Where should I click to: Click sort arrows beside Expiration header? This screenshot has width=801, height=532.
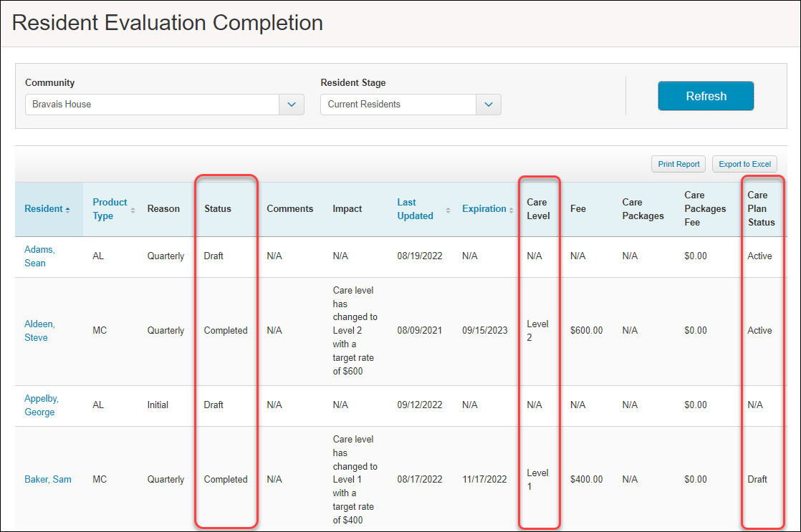(511, 210)
